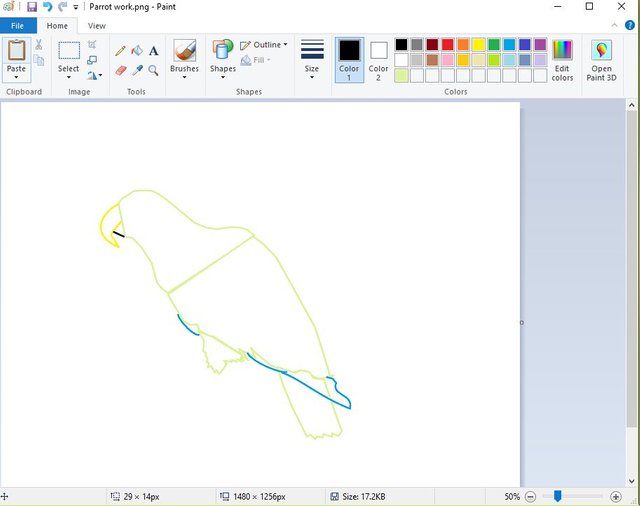Click the canvas right-edge resize handle
640x506 pixels.
522,323
